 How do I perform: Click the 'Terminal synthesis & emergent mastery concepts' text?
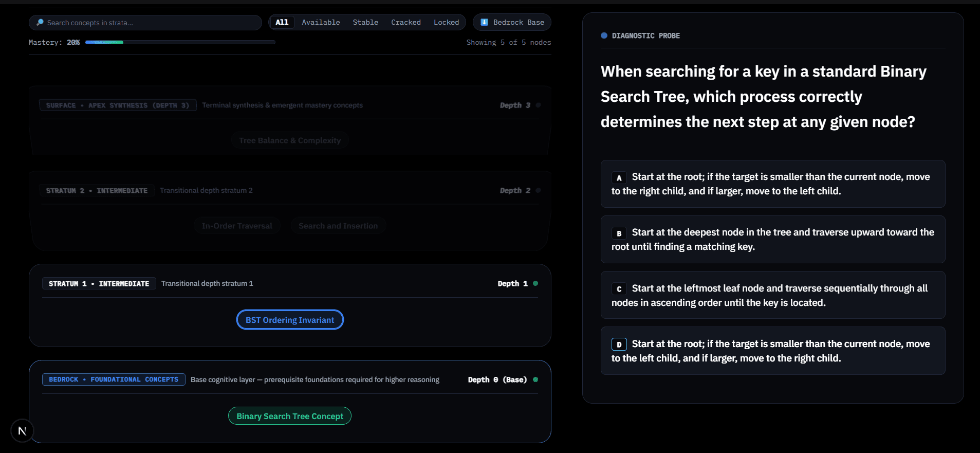click(282, 105)
